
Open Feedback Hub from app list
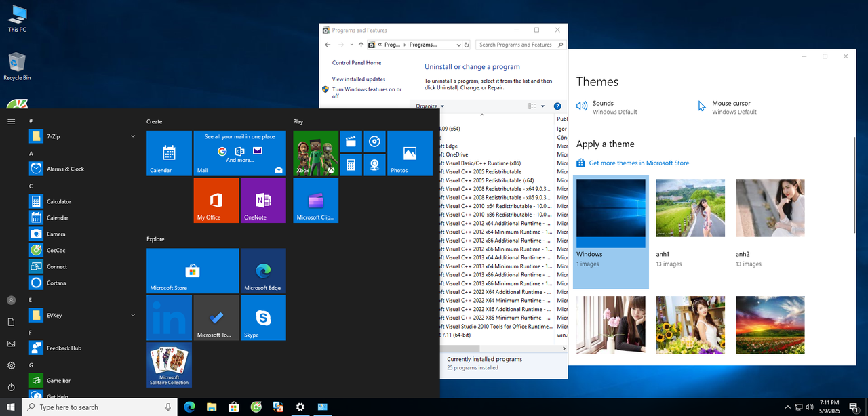83,348
